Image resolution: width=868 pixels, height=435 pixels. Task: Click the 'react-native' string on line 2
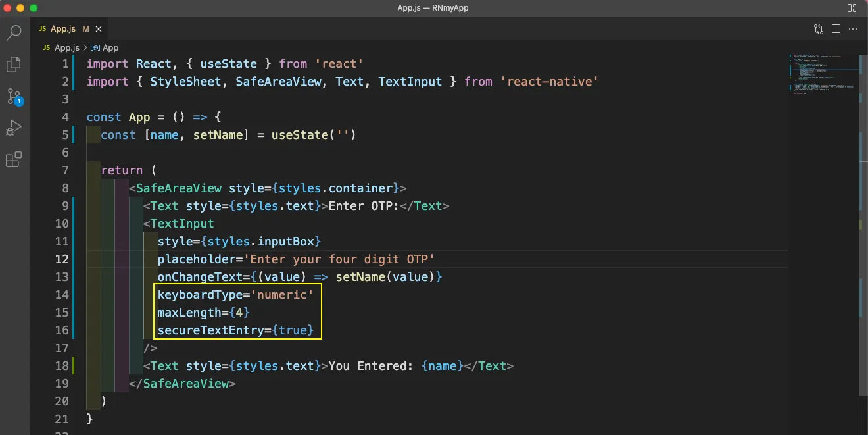click(550, 82)
